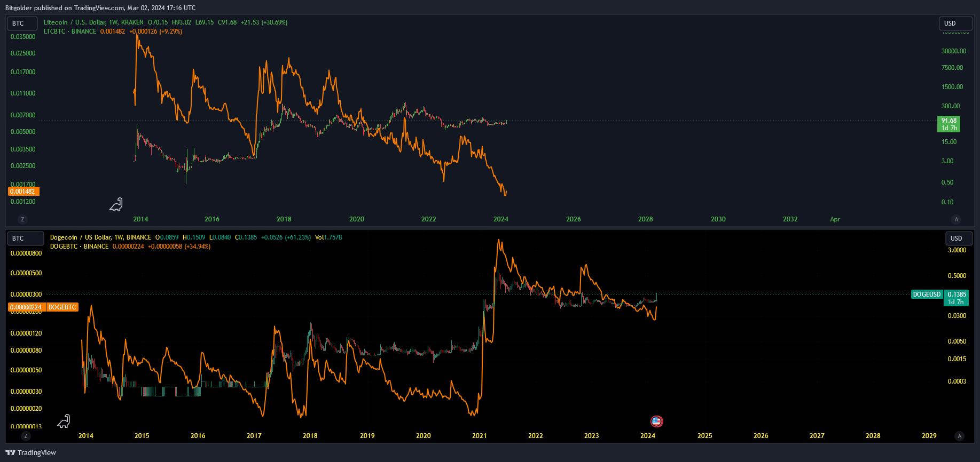Click the Z timezone icon on the Dogecoin chart
This screenshot has height=462, width=980.
coord(25,436)
